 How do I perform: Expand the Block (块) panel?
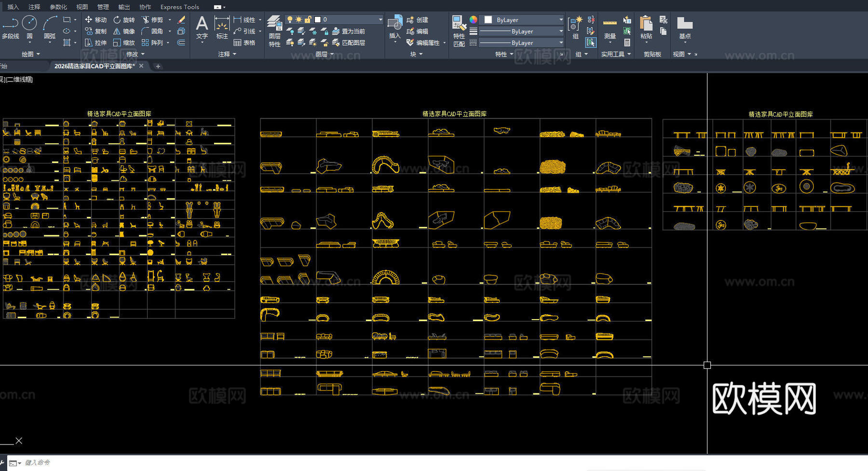416,54
